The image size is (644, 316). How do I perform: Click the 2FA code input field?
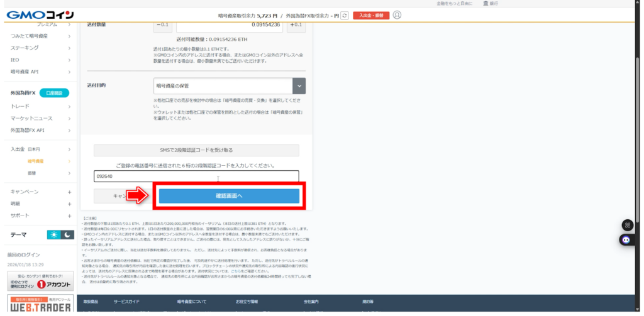click(196, 177)
